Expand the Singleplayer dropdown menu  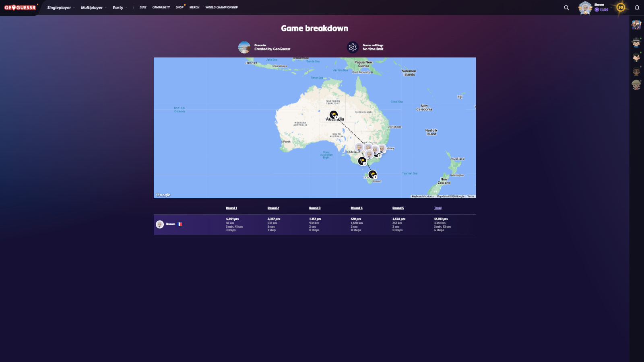click(60, 8)
